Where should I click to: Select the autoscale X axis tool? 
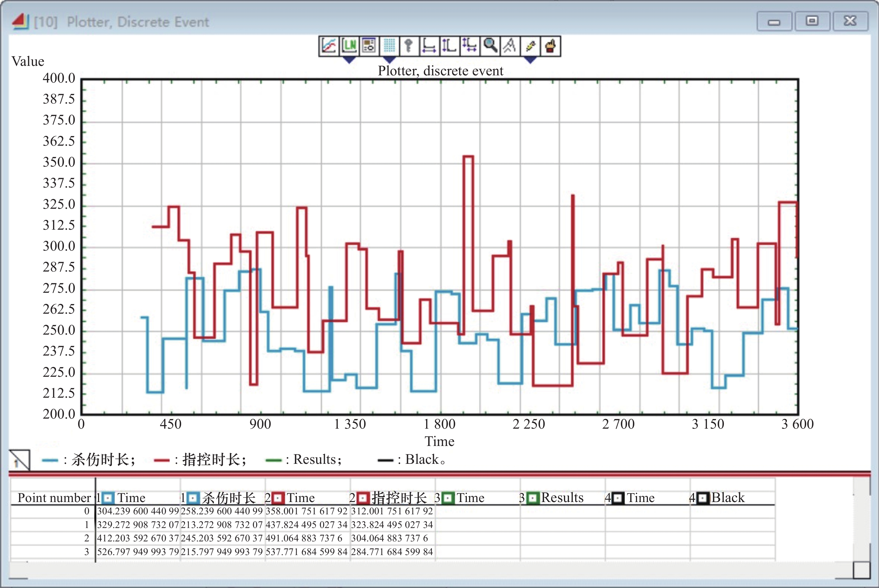pyautogui.click(x=429, y=46)
